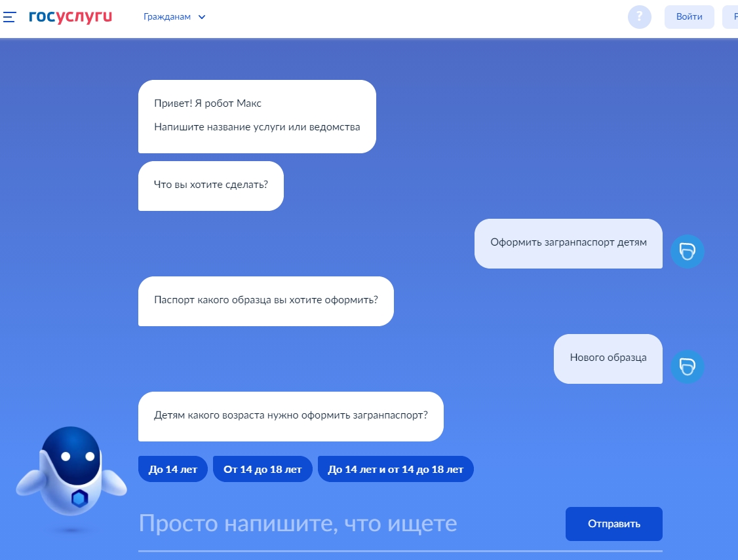Image resolution: width=738 pixels, height=560 pixels.
Task: Click the Отправить button
Action: (x=613, y=524)
